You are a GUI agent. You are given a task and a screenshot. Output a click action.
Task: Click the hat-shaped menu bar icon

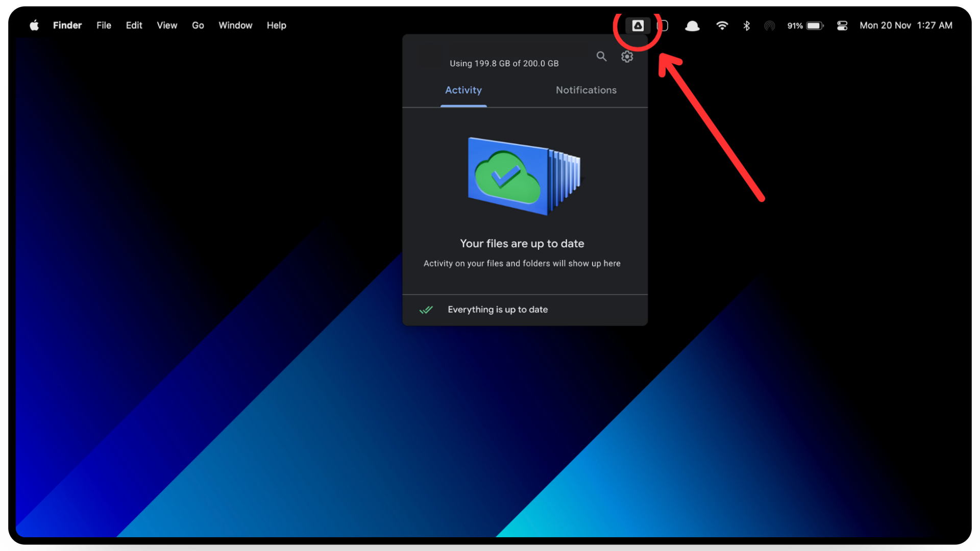coord(692,26)
